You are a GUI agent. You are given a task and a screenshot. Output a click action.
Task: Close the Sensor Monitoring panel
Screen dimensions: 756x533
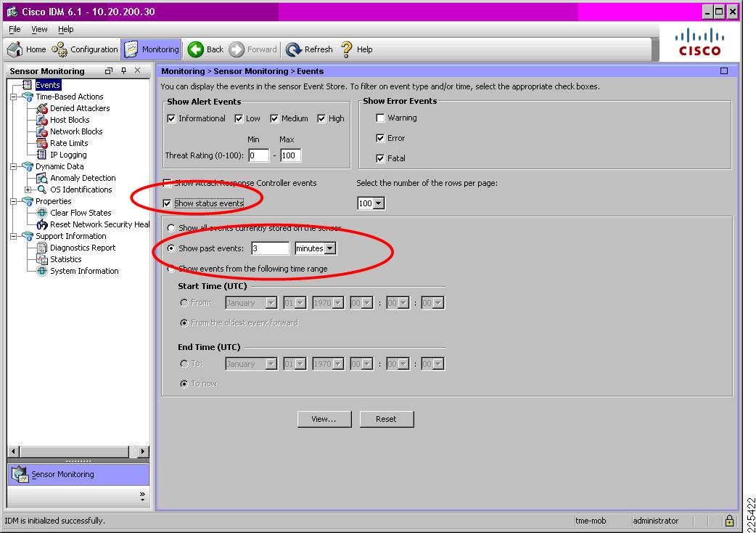(138, 70)
